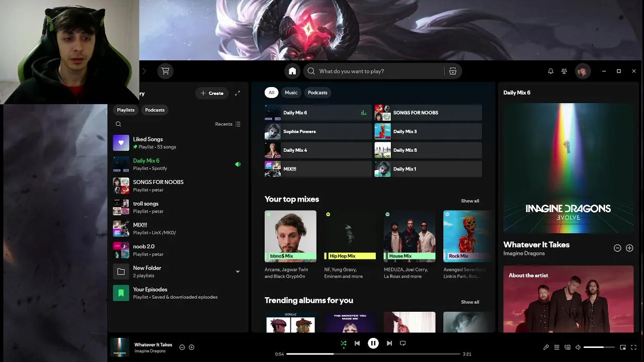Open Connect to a device
Image resolution: width=644 pixels, height=362 pixels.
[x=568, y=347]
